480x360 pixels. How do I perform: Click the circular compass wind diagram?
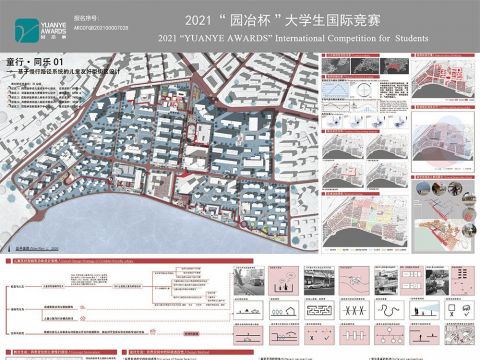click(365, 90)
